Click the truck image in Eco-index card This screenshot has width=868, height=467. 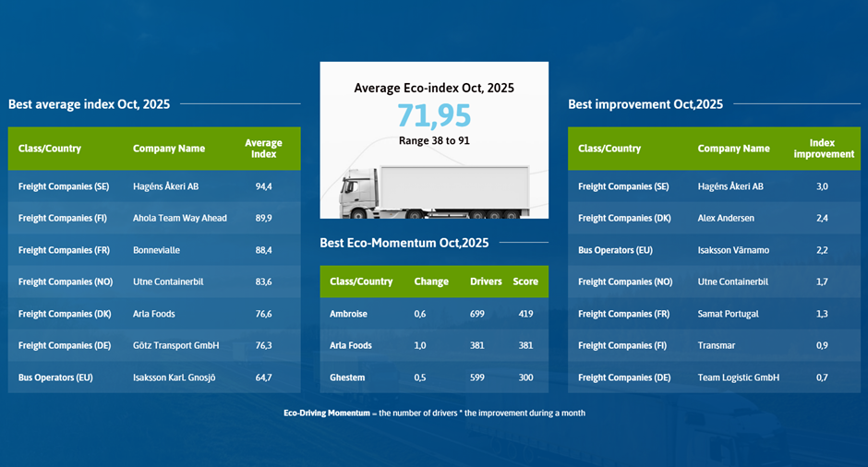click(x=434, y=192)
